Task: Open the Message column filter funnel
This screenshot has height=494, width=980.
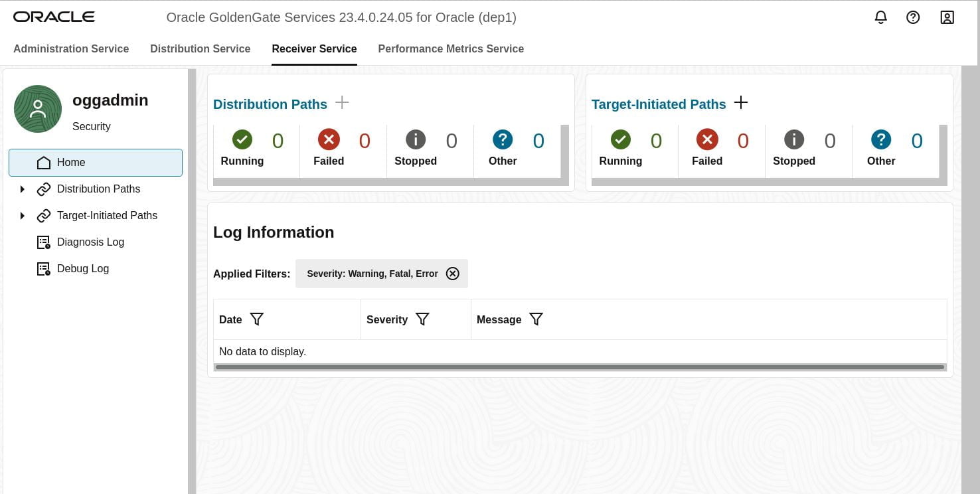Action: (536, 319)
